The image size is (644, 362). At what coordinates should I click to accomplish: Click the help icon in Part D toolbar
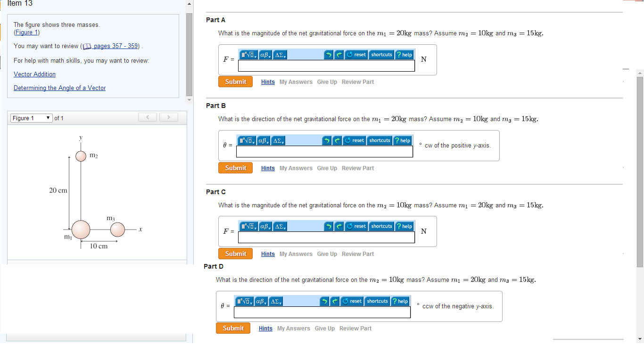click(400, 301)
